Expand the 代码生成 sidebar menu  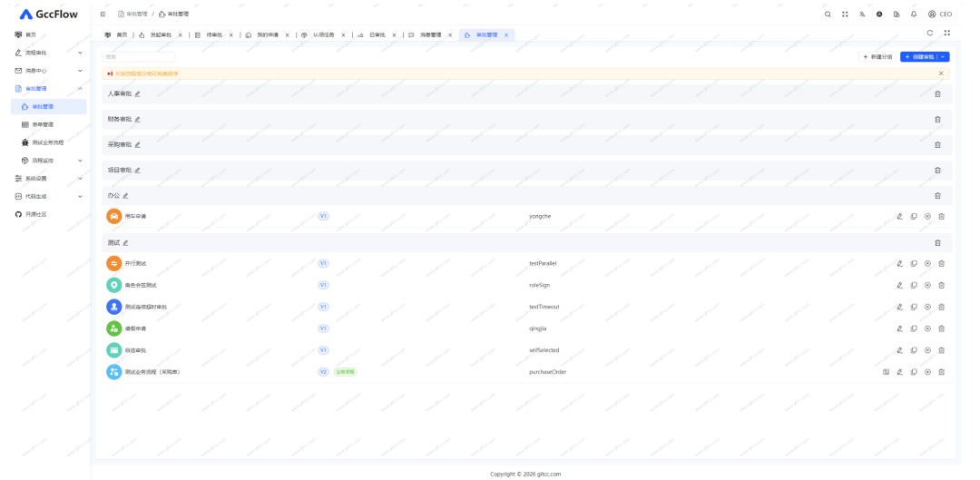49,196
